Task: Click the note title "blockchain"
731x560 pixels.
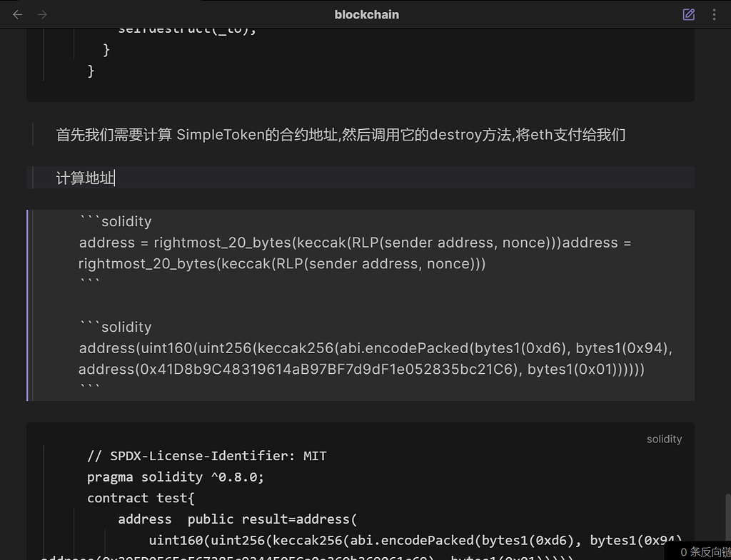Action: click(x=366, y=14)
